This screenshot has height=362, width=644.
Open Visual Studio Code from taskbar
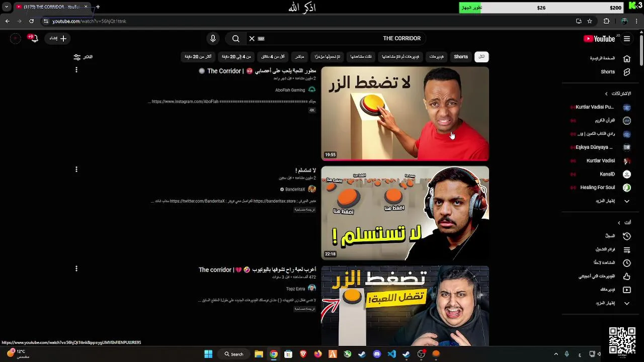point(391,354)
